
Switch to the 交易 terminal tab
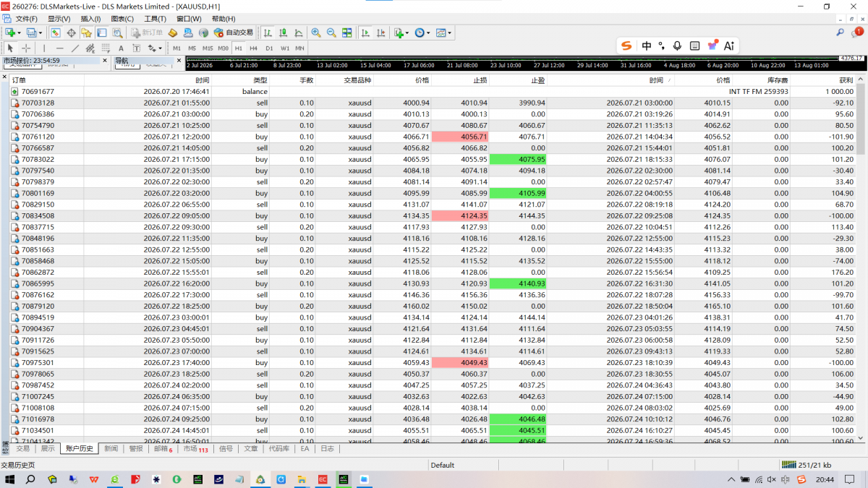click(23, 449)
